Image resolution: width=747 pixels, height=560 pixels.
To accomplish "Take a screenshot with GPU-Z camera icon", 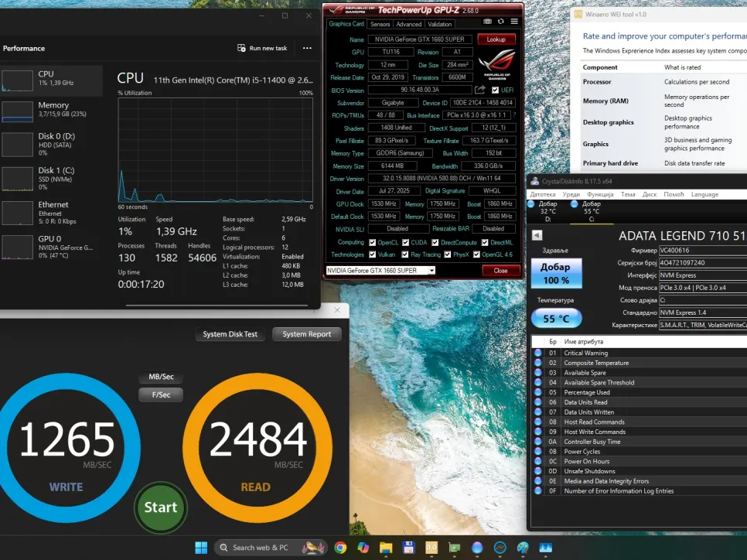I will [x=487, y=22].
